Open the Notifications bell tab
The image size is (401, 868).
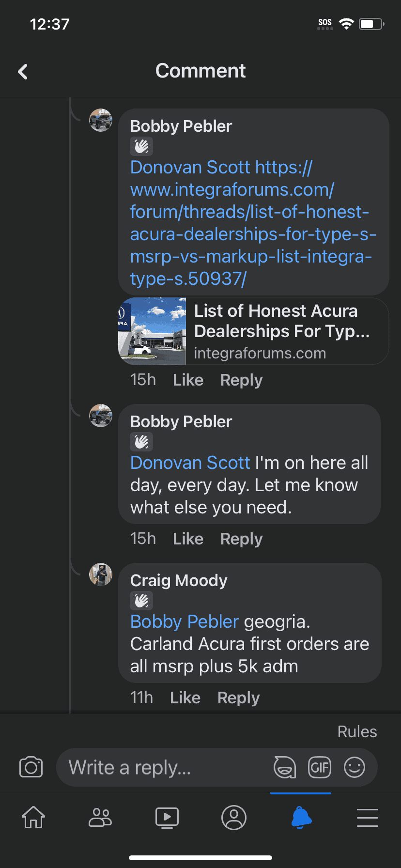coord(301,818)
